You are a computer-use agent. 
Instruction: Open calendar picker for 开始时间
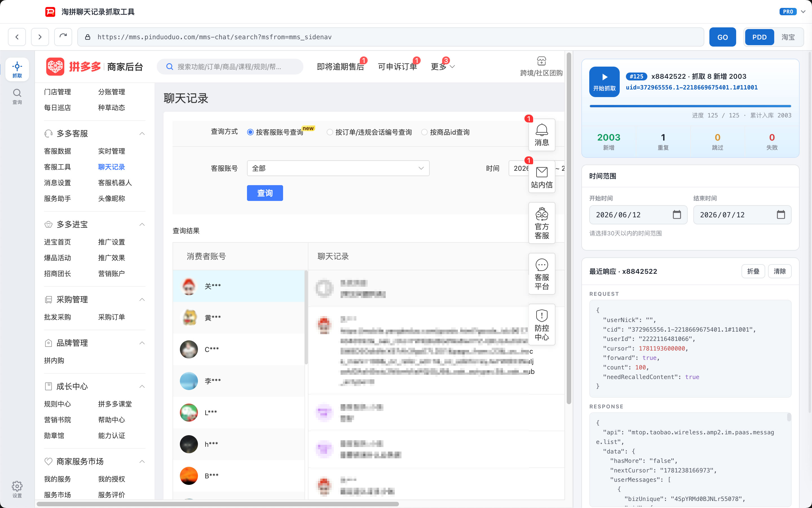click(677, 215)
